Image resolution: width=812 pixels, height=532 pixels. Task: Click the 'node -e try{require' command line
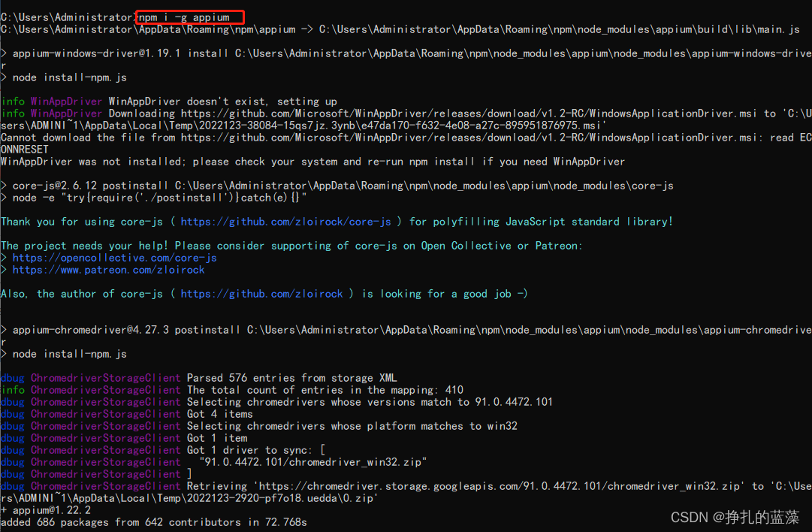point(154,198)
